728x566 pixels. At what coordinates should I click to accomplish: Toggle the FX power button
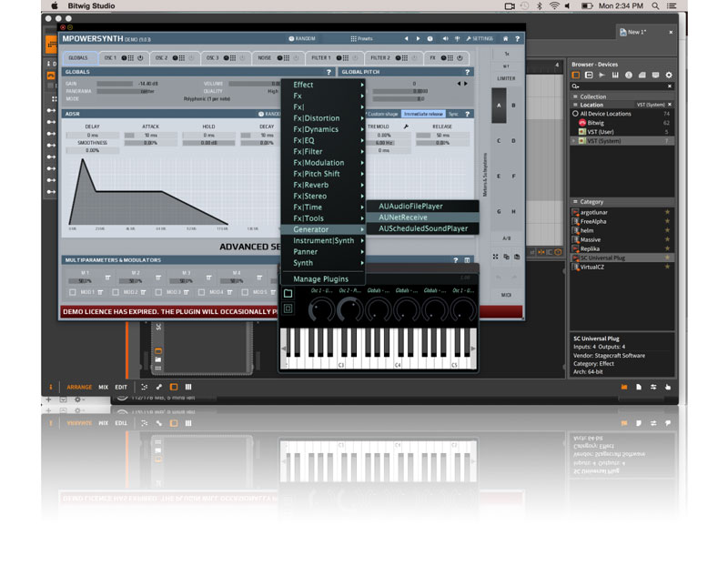pyautogui.click(x=460, y=58)
